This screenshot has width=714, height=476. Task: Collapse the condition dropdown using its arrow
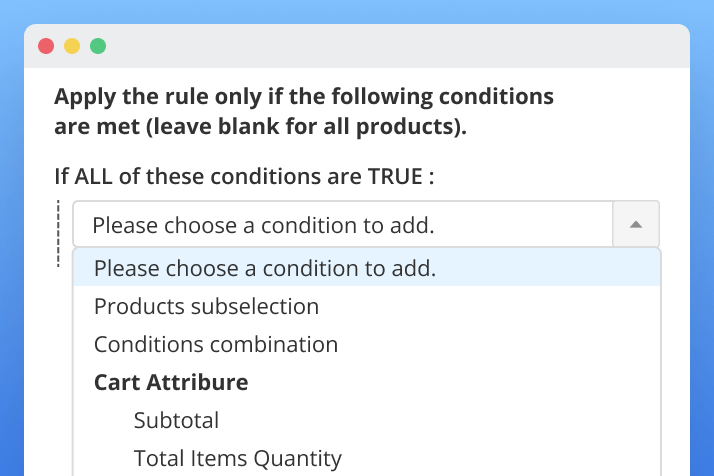635,225
